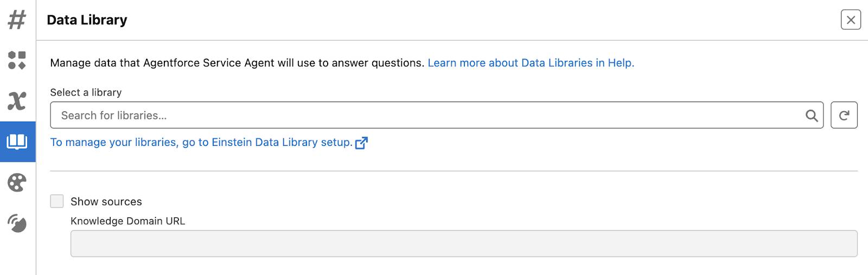The image size is (868, 275).
Task: Go to Einstein Data Library setup link
Action: (201, 142)
